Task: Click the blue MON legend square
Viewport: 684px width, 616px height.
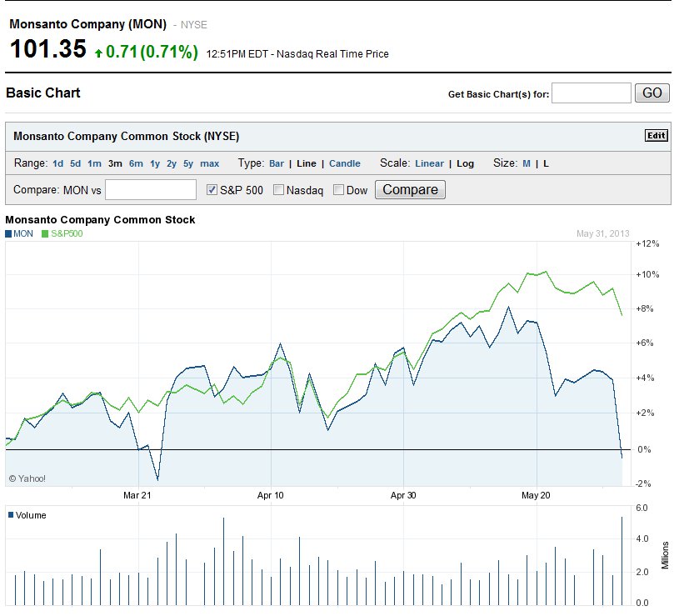Action: [8, 233]
